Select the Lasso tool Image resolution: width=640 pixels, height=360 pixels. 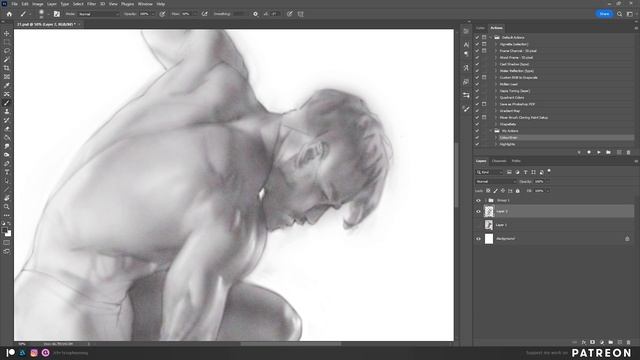click(7, 51)
